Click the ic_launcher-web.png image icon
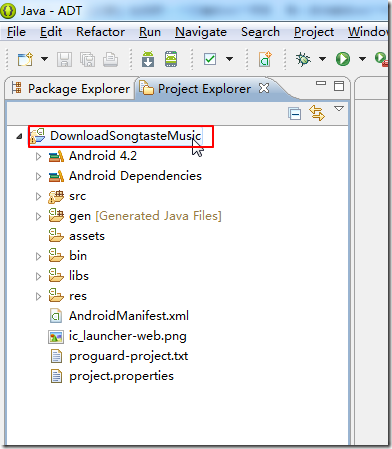This screenshot has height=449, width=392. click(x=56, y=337)
